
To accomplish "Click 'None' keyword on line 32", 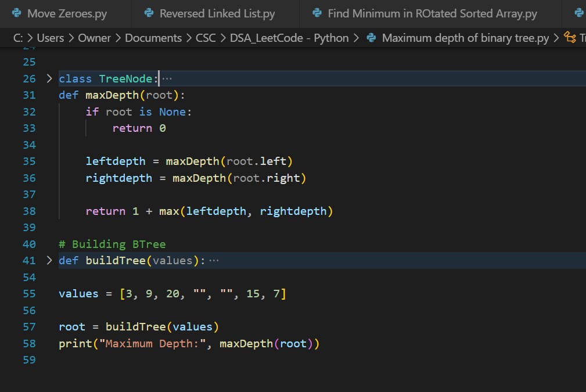I will click(172, 112).
